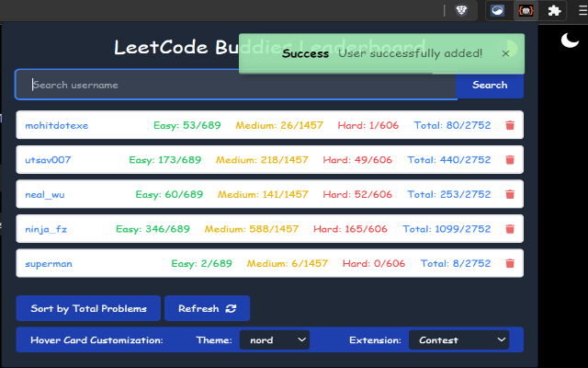Remove neal_wu with trash icon
588x368 pixels.
pyautogui.click(x=510, y=194)
